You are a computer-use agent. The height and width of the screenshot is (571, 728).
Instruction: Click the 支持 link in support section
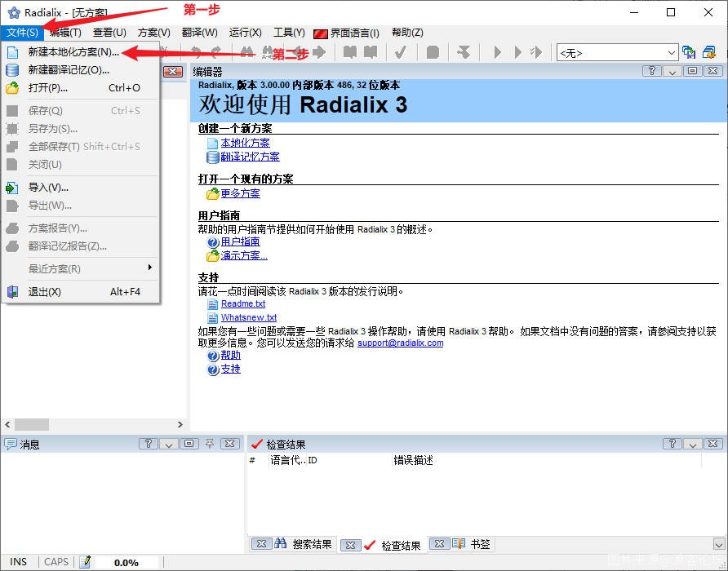point(231,369)
